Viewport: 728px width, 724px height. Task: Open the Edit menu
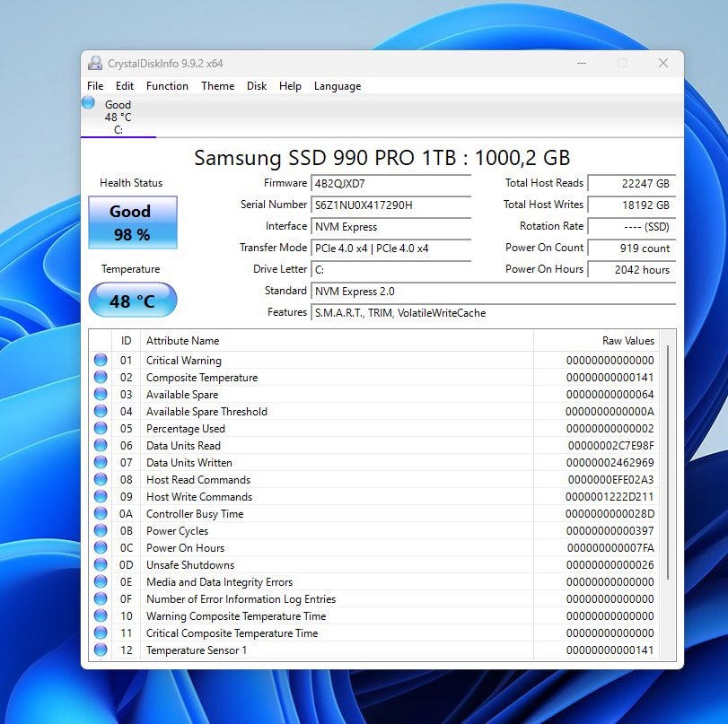(125, 86)
